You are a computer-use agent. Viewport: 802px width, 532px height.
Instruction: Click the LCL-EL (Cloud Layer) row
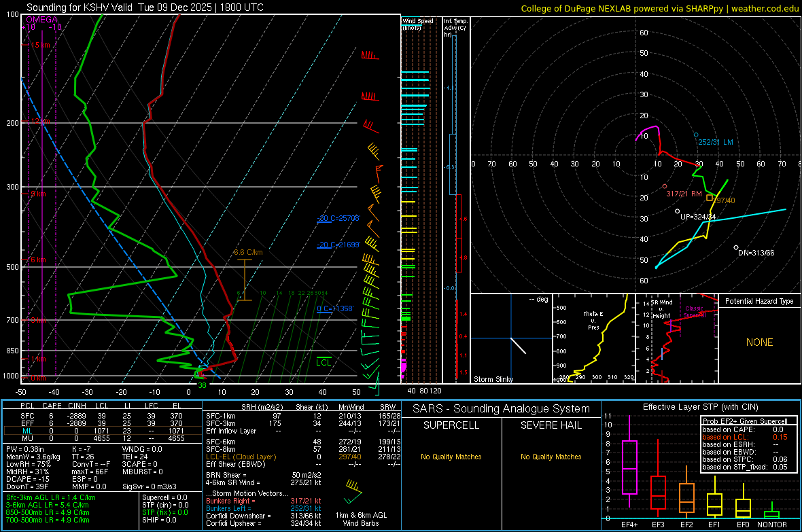point(303,457)
